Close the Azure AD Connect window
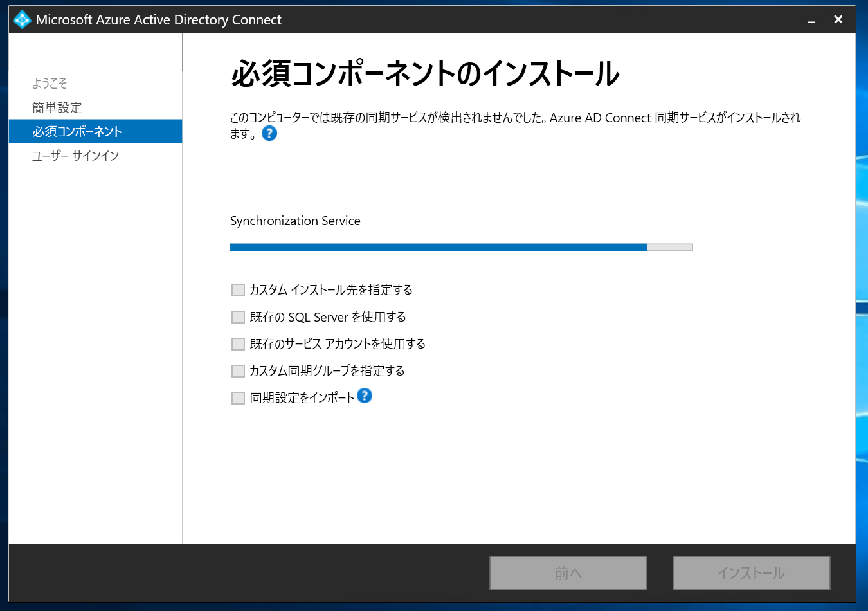 [838, 19]
